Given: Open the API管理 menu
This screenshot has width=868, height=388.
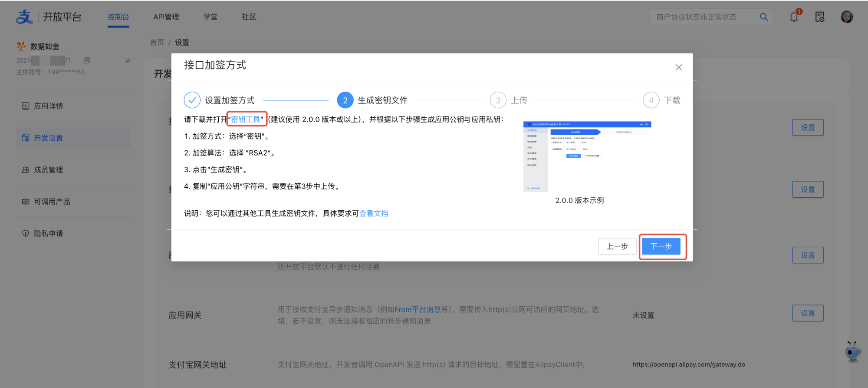Looking at the screenshot, I should [166, 17].
